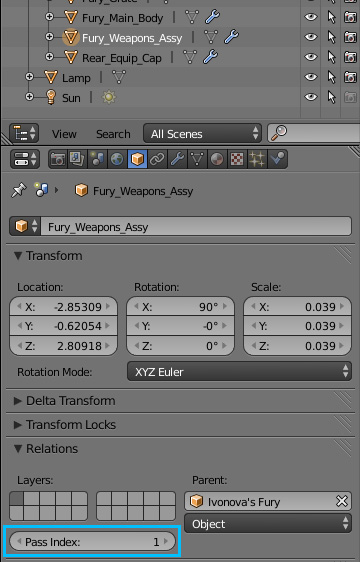Image resolution: width=360 pixels, height=562 pixels.
Task: Toggle Fury_Main_Body visibility eye
Action: (311, 17)
